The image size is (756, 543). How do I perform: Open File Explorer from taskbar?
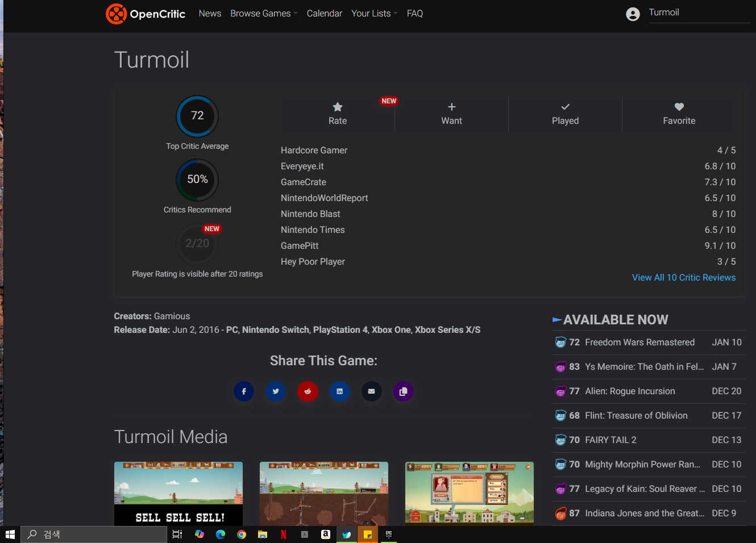pos(263,534)
